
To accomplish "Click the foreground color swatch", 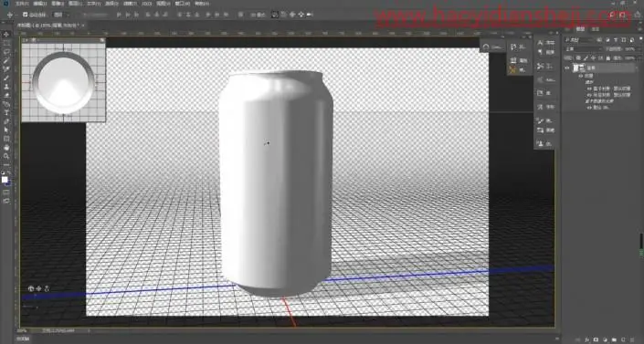I will pyautogui.click(x=5, y=179).
